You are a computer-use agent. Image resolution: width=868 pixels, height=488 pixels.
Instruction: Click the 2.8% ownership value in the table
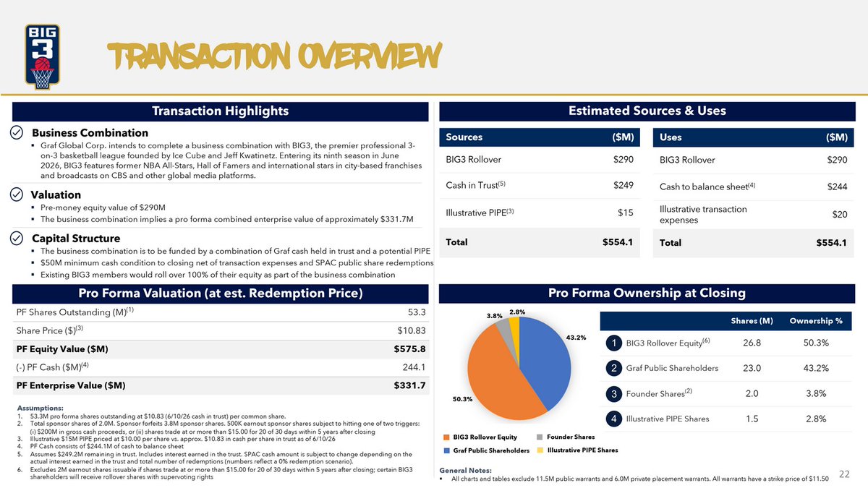pos(816,419)
